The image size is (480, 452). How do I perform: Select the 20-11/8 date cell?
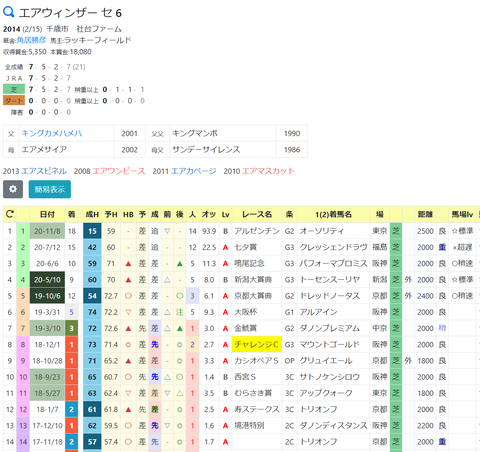coord(47,231)
